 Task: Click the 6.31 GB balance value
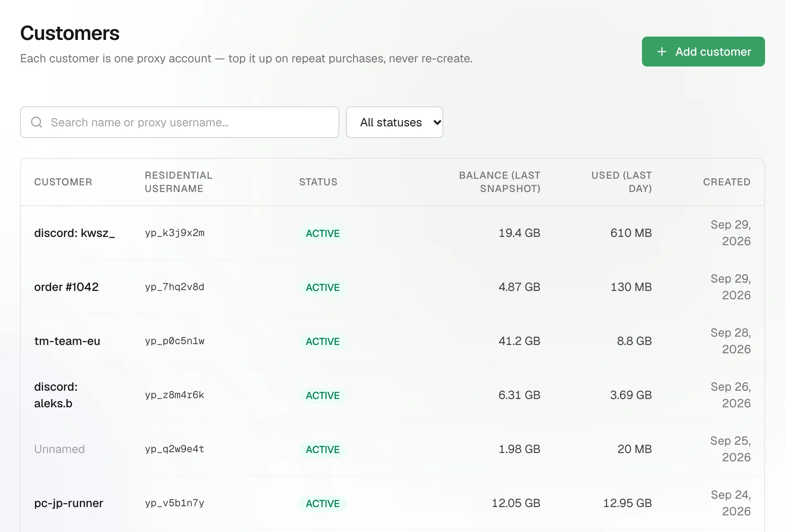coord(519,395)
